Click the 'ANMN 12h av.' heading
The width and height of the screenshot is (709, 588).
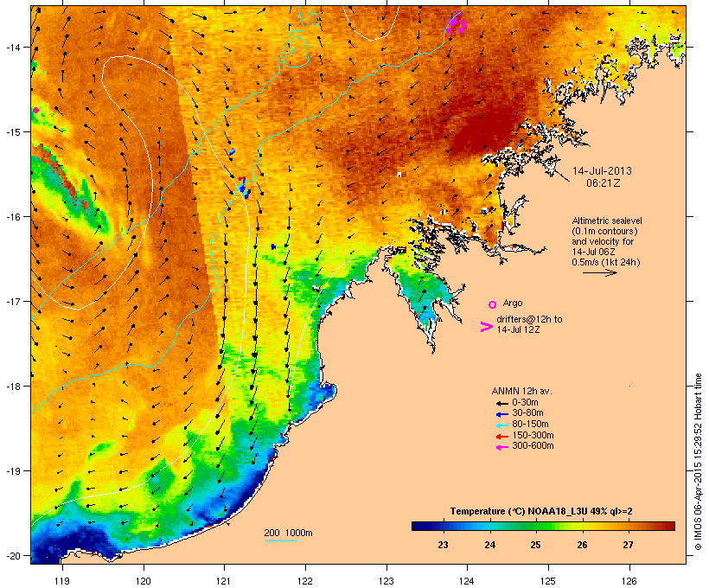(521, 391)
